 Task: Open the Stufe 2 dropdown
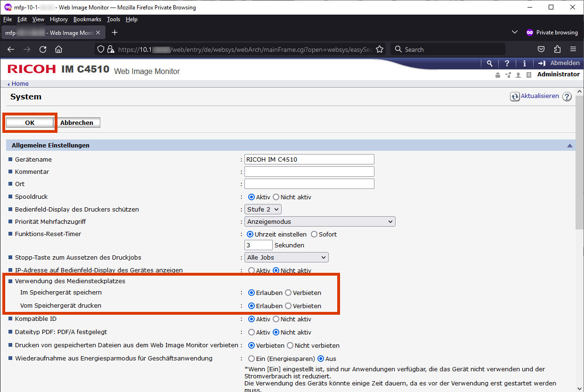(x=263, y=209)
